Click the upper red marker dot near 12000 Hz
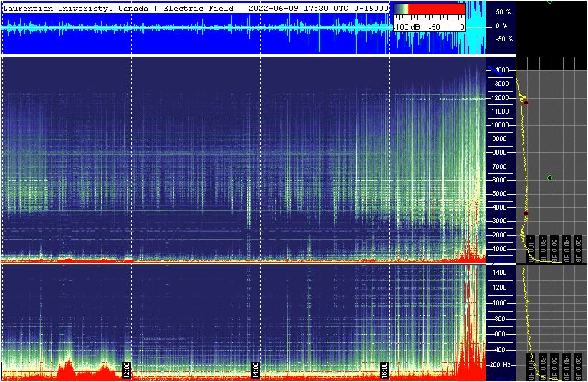The image size is (588, 382). (526, 102)
